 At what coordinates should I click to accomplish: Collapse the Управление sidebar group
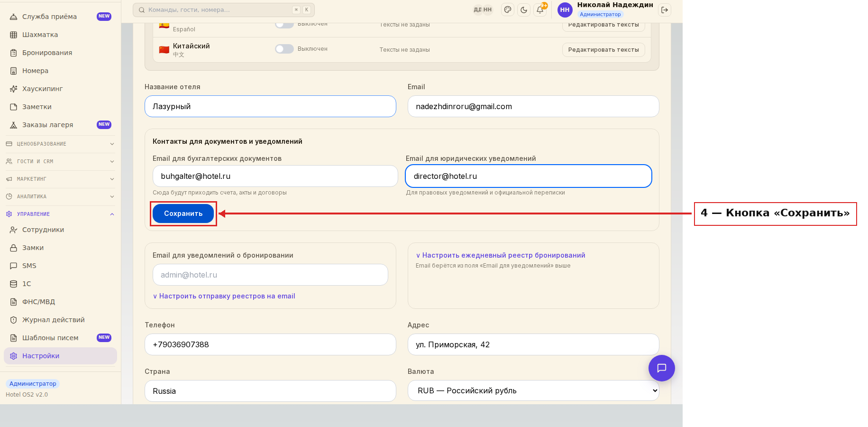(x=60, y=214)
